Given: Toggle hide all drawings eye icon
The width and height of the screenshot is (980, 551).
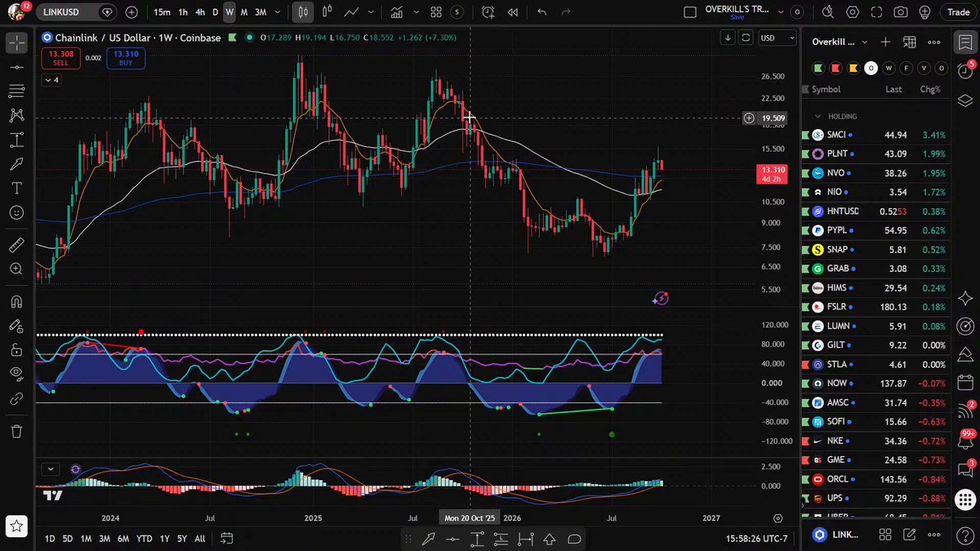Looking at the screenshot, I should pos(16,374).
